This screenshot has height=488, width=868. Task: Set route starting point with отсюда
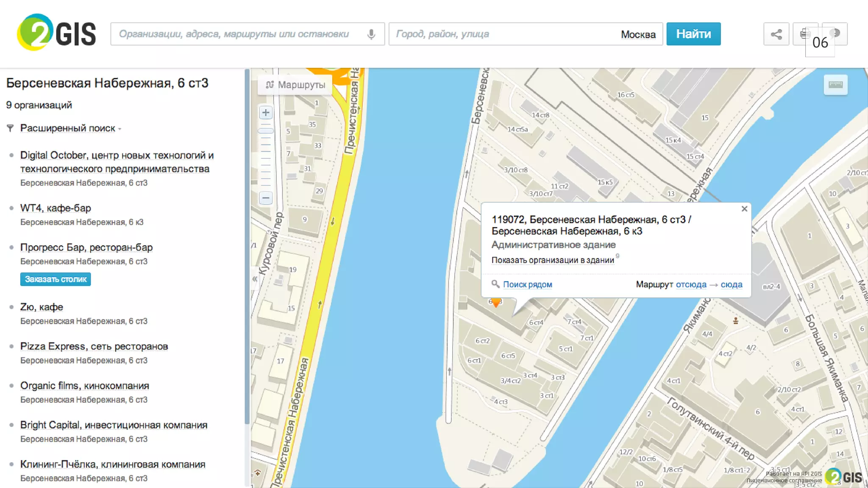tap(691, 285)
